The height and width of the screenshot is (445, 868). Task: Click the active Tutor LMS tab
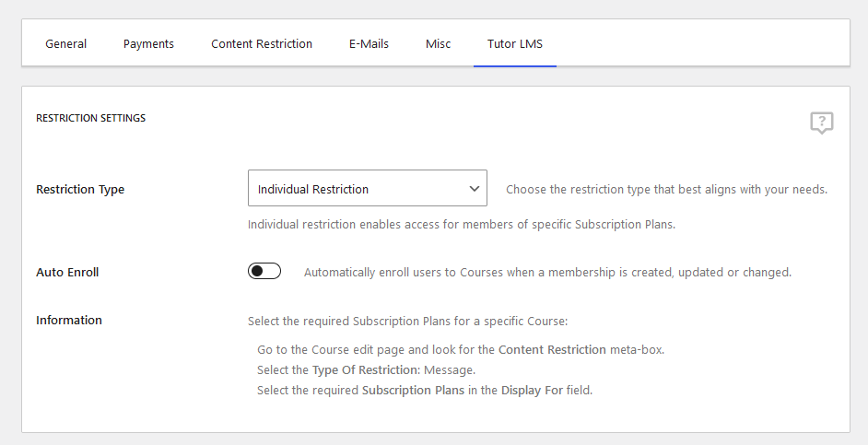[x=515, y=43]
